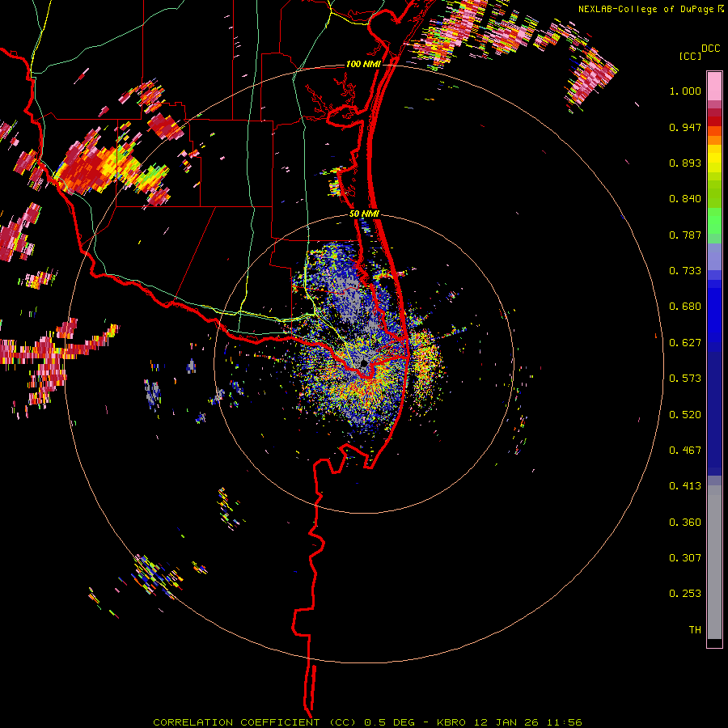Click the 0.680 color scale value

click(685, 307)
